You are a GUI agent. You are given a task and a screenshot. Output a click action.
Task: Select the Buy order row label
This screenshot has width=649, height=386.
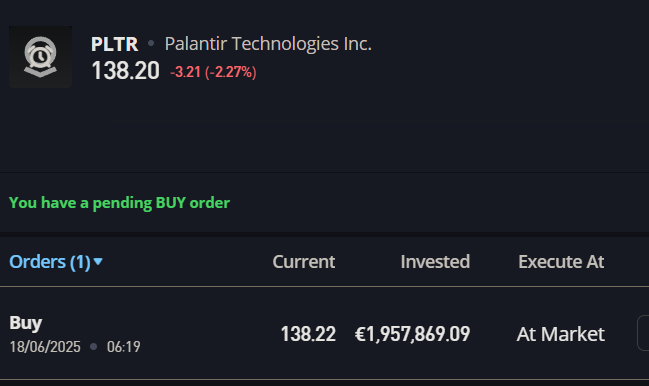pyautogui.click(x=26, y=323)
